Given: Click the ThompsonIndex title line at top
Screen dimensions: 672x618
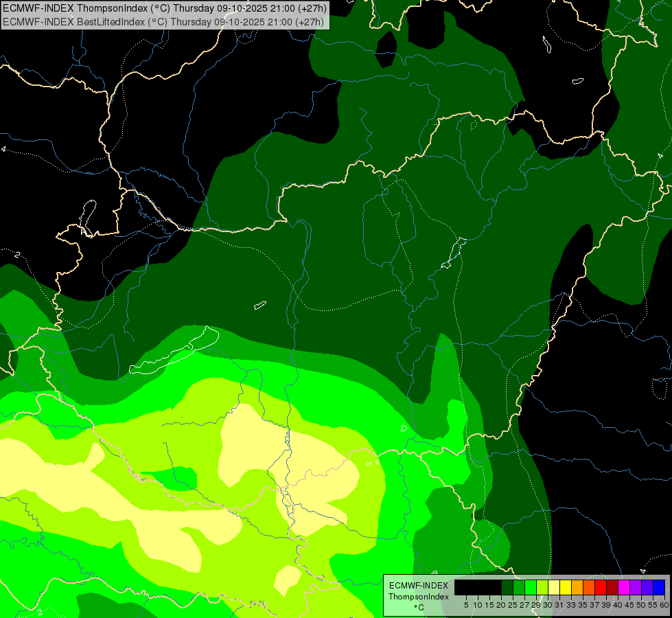Looking at the screenshot, I should pos(165,8).
